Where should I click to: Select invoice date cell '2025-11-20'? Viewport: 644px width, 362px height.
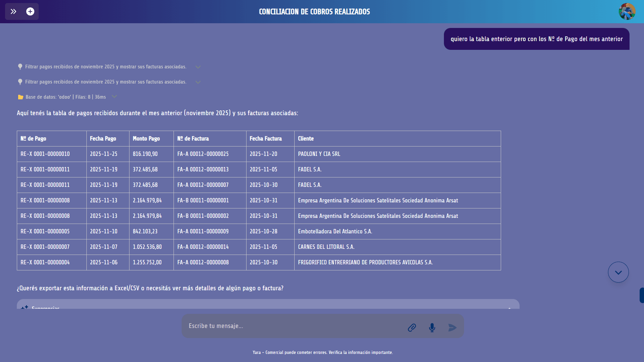coord(270,154)
